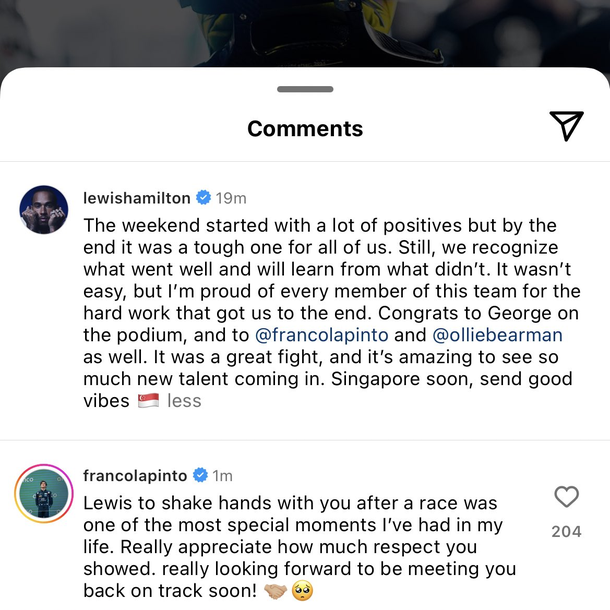View the 204 likes count

[566, 531]
